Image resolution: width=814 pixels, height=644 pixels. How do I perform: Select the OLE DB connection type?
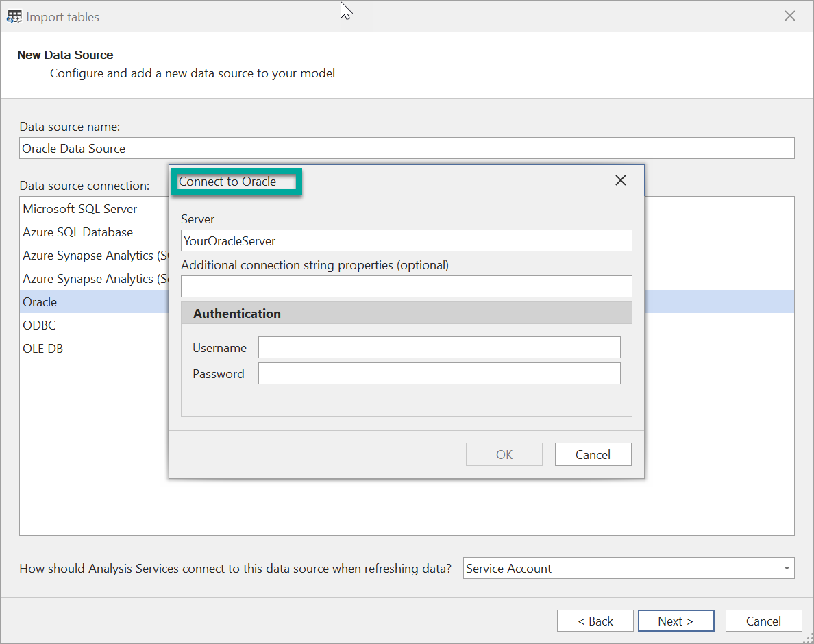click(42, 348)
